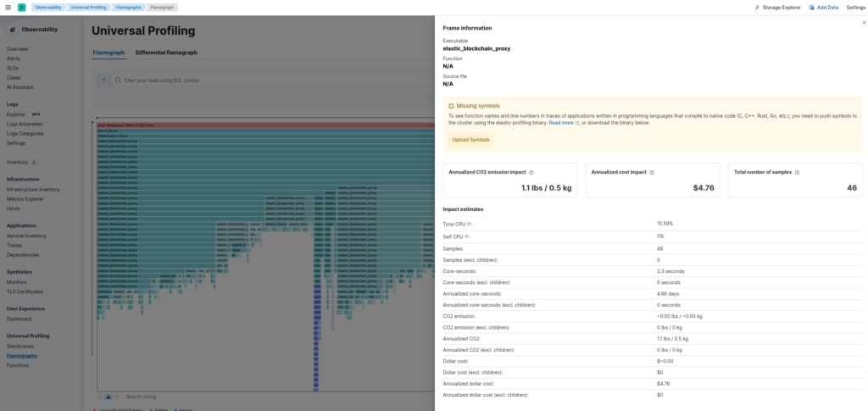Screen dimensions: 868x411
Task: Open Infrastructure inventory in the sidebar
Action: (x=33, y=189)
